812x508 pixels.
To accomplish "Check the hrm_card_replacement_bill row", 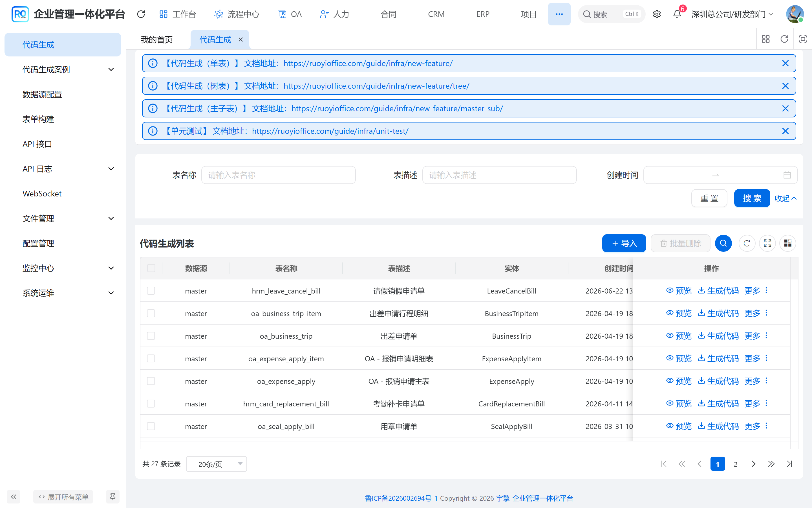I will [151, 404].
